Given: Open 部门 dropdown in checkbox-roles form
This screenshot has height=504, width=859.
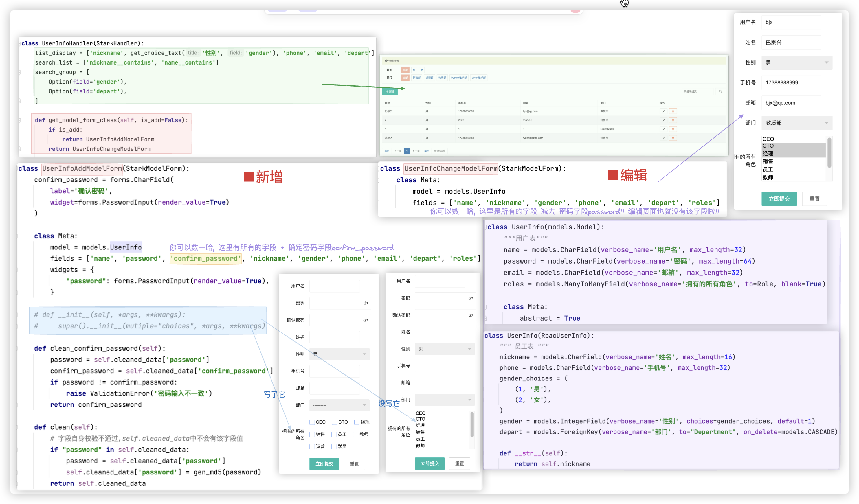Looking at the screenshot, I should click(339, 405).
